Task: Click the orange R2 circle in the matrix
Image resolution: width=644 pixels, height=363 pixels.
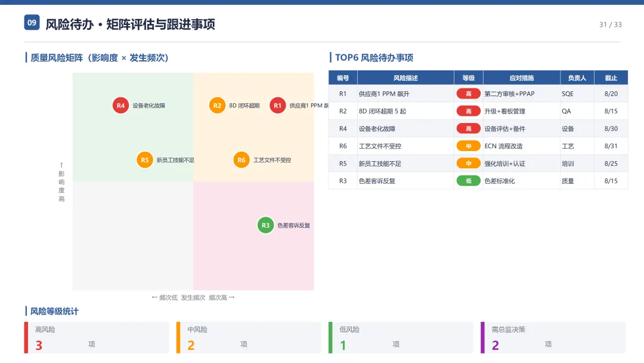Action: [217, 106]
